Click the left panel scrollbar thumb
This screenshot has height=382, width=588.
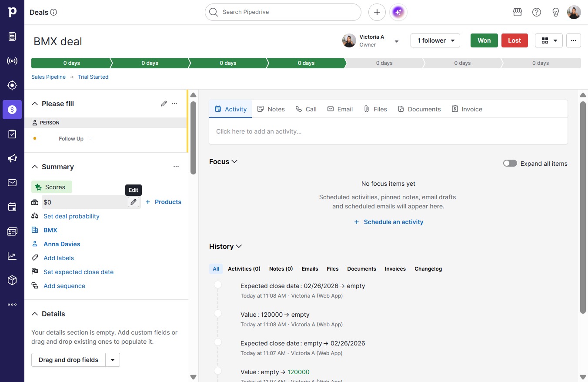tap(193, 138)
